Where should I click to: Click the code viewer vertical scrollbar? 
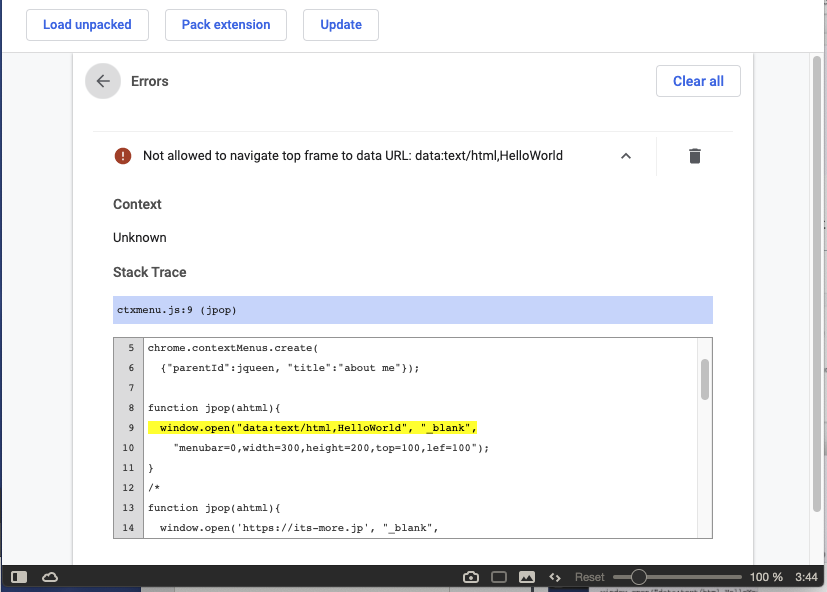(705, 380)
